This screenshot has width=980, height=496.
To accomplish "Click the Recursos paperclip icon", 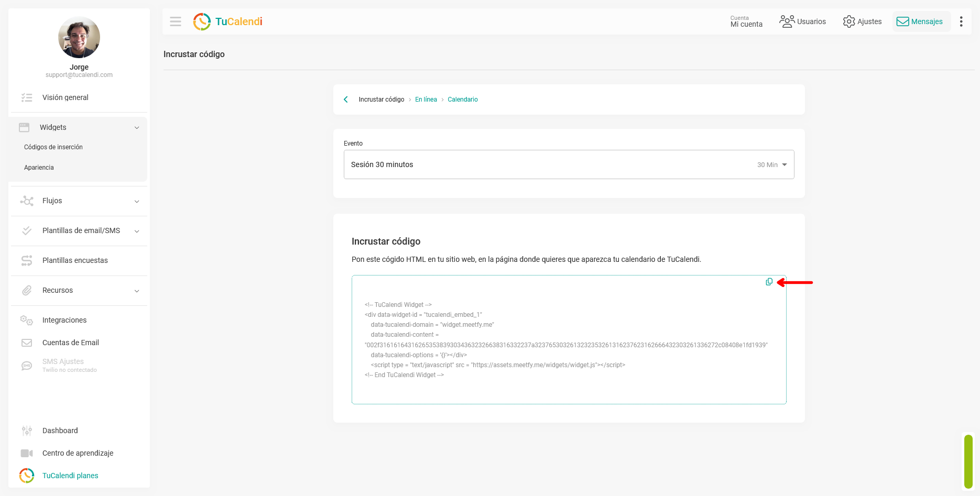I will [27, 290].
